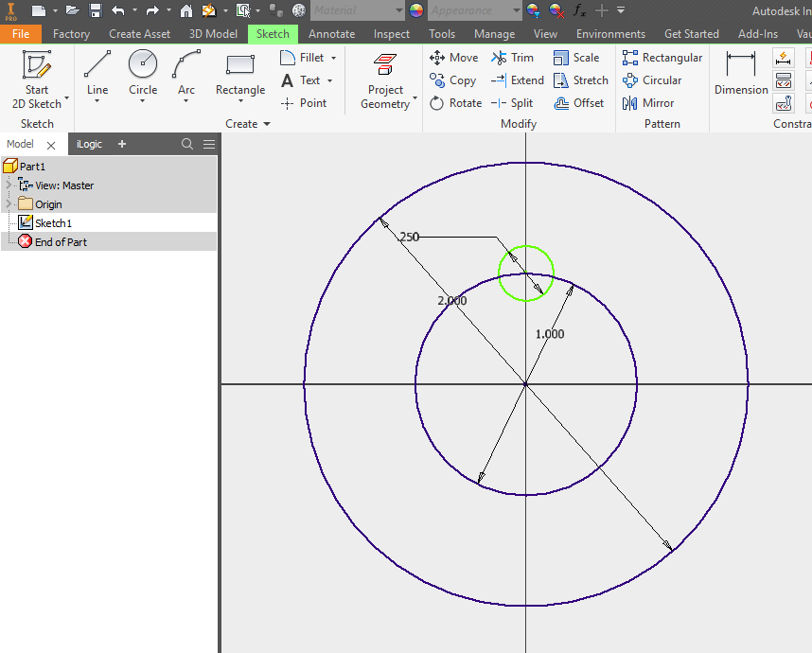The width and height of the screenshot is (812, 653).
Task: Click the appearance color wheel swatch
Action: click(416, 10)
